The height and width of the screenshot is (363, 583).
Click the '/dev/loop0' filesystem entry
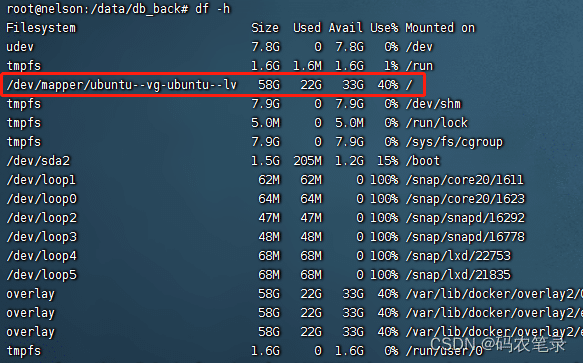pyautogui.click(x=41, y=199)
